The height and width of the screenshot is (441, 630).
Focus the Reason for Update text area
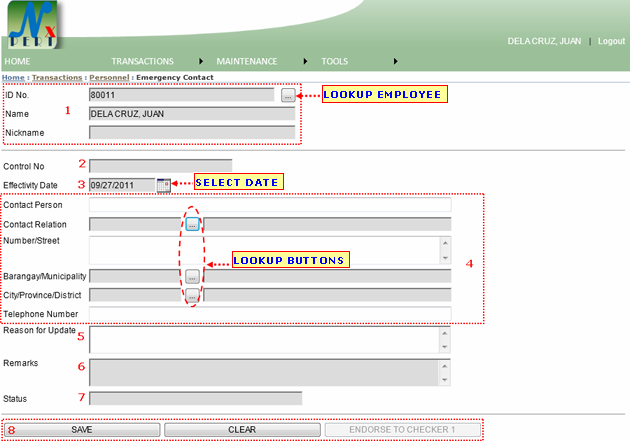point(265,340)
